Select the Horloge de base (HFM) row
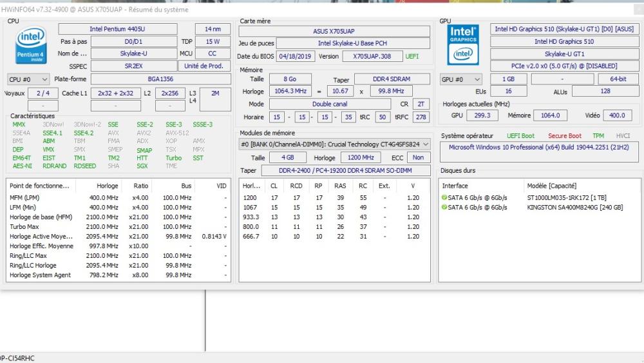Viewport: 644px width, 363px height. tap(118, 217)
